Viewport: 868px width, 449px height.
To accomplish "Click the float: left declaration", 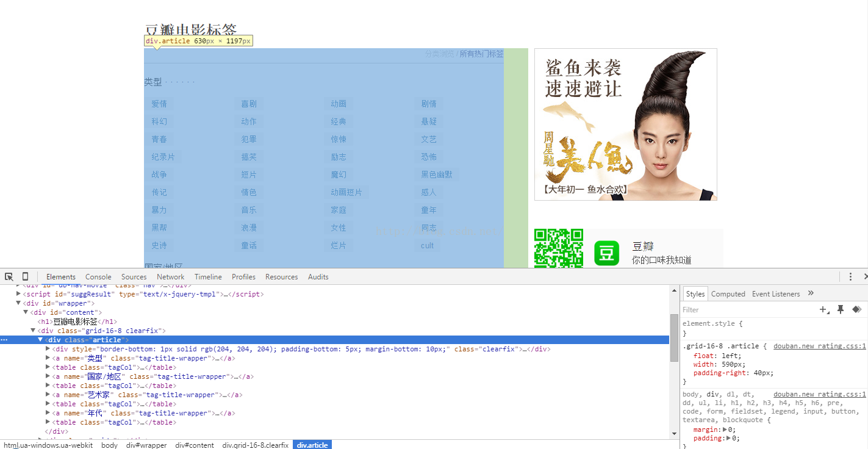I will coord(717,356).
